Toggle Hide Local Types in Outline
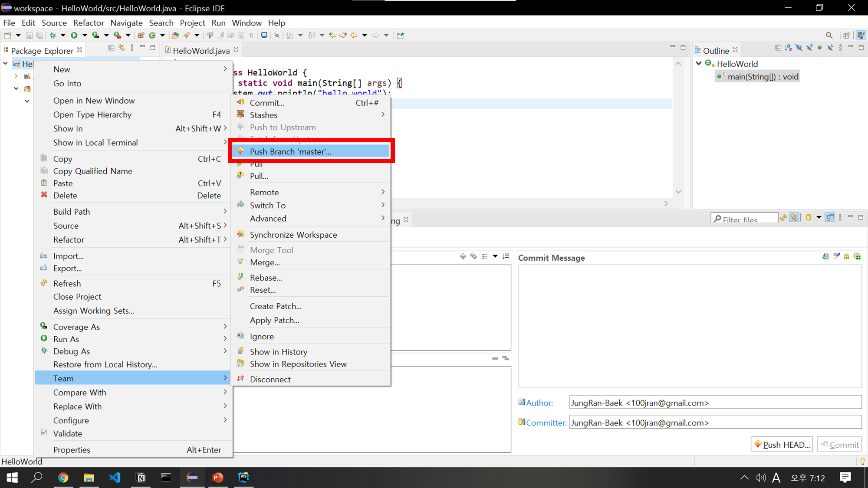Screen dimensions: 868x488 pyautogui.click(x=830, y=48)
